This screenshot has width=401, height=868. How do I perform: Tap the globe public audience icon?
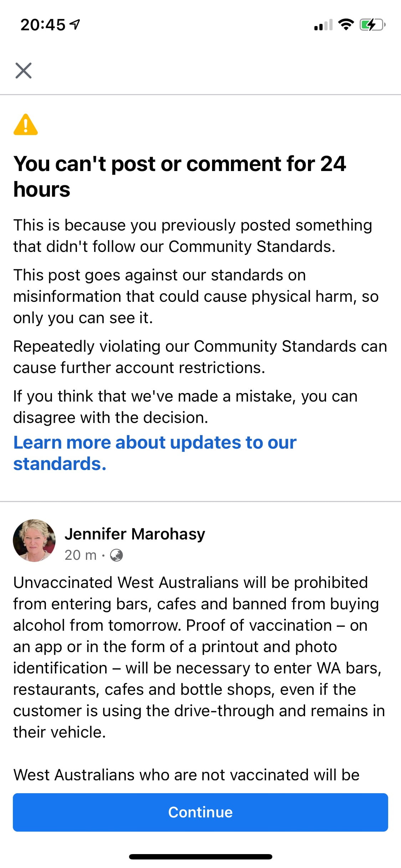click(x=116, y=555)
